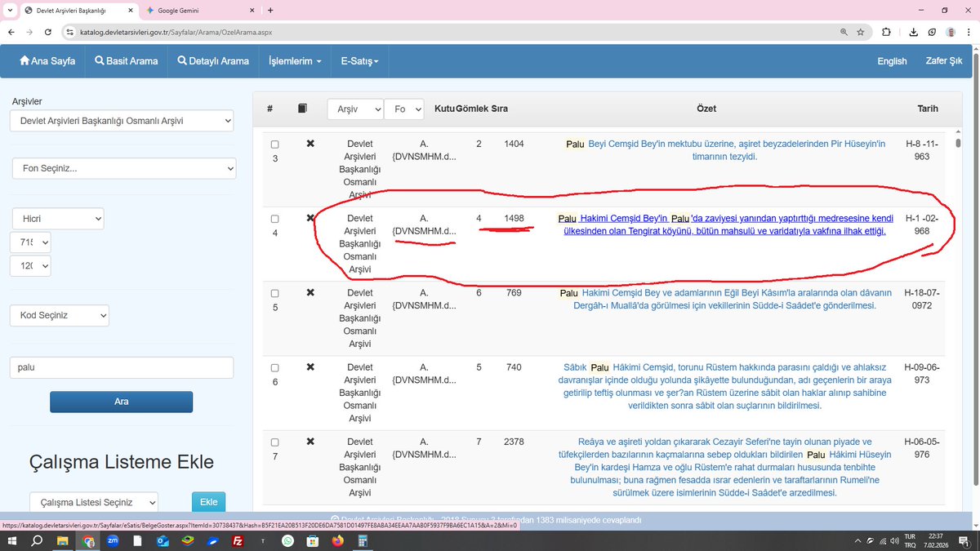The width and height of the screenshot is (980, 551).
Task: Open Windows taskbar search
Action: point(38,540)
